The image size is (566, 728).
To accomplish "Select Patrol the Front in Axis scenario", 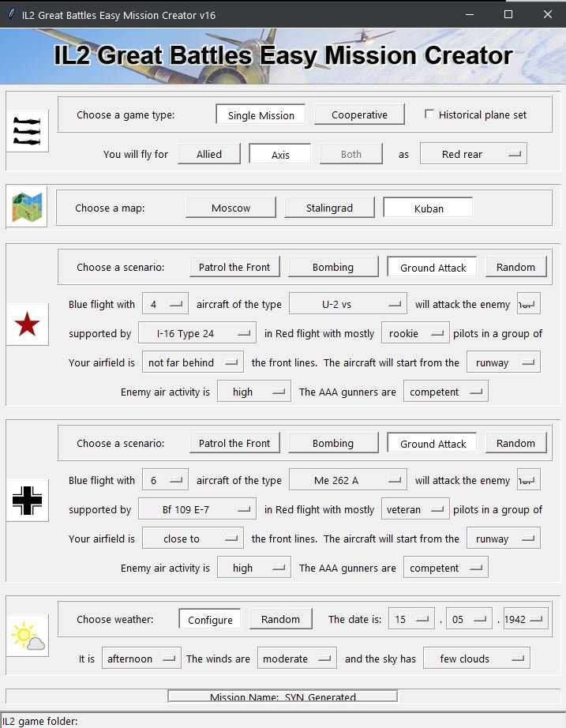I will 234,443.
